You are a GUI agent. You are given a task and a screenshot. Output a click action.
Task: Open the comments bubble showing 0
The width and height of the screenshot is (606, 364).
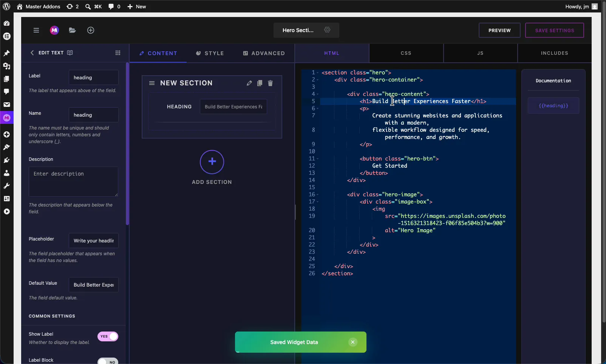114,6
